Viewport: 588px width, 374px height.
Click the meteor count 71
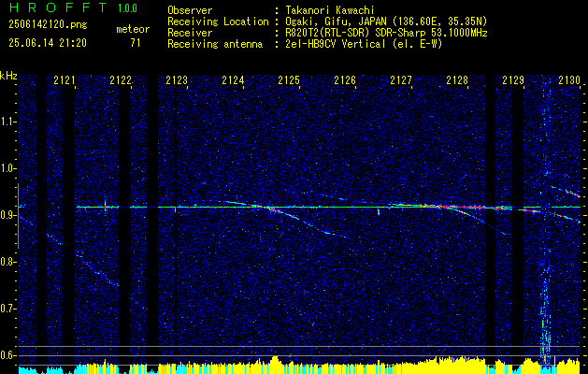pos(136,43)
